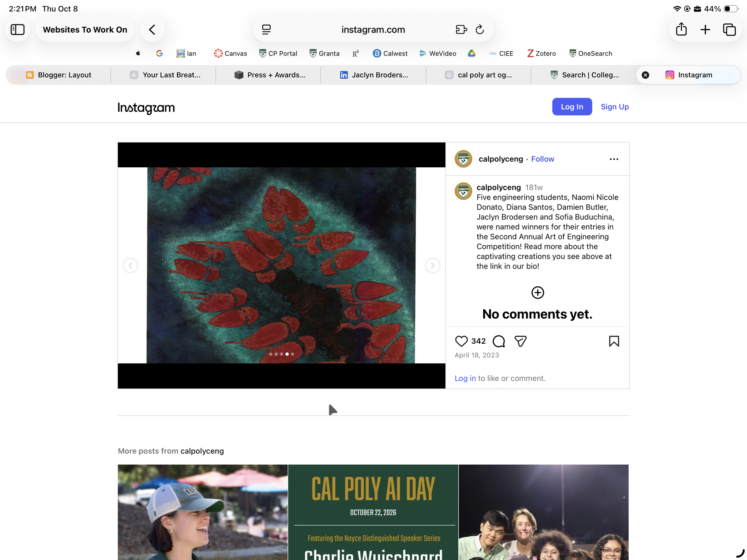
Task: Open the three-dot post options menu
Action: click(614, 159)
